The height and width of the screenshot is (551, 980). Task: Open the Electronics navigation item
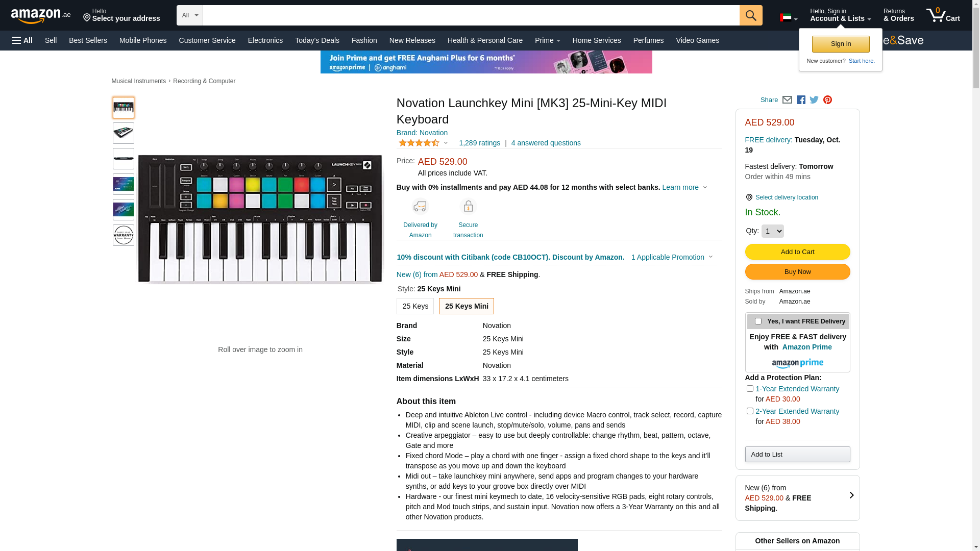pos(265,40)
